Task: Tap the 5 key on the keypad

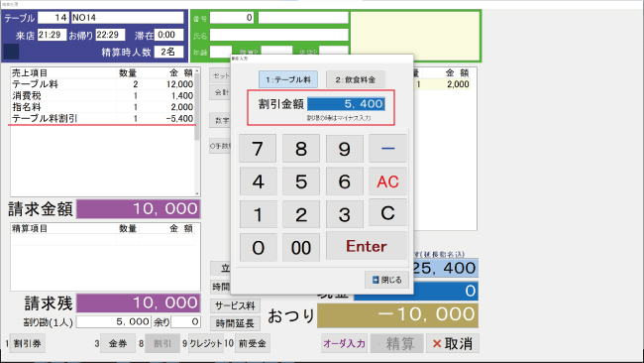Action: [x=301, y=181]
